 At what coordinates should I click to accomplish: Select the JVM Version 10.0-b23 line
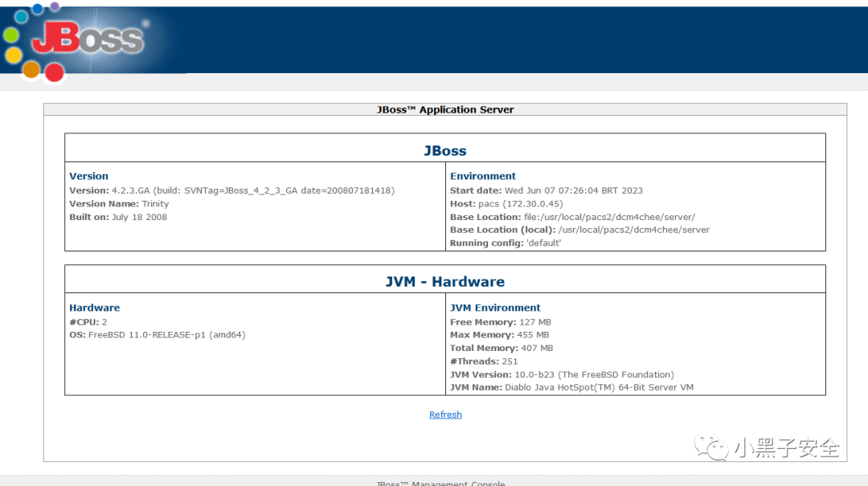coord(562,374)
